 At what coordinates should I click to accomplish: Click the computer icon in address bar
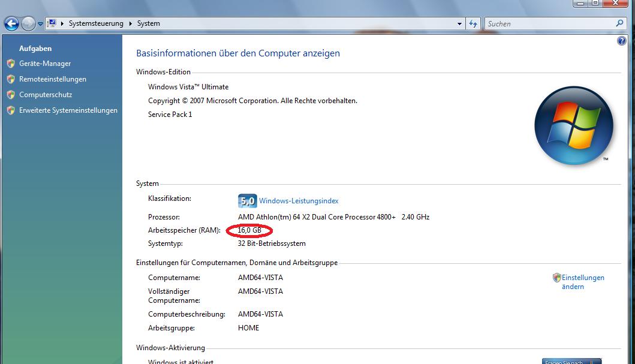pyautogui.click(x=52, y=23)
